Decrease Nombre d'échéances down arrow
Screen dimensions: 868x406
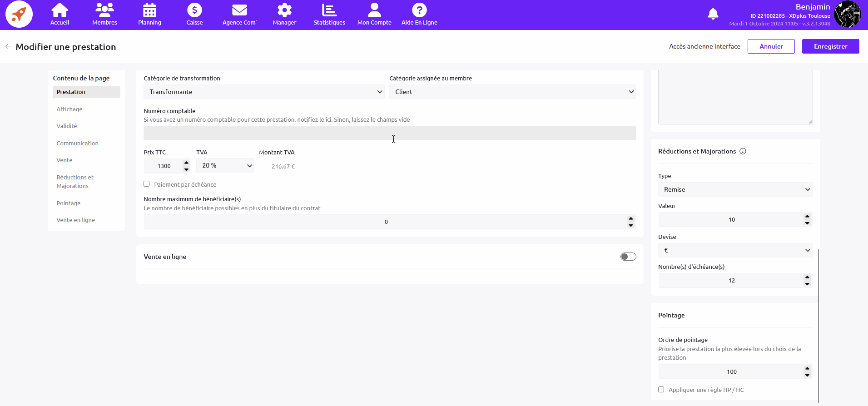click(x=807, y=284)
